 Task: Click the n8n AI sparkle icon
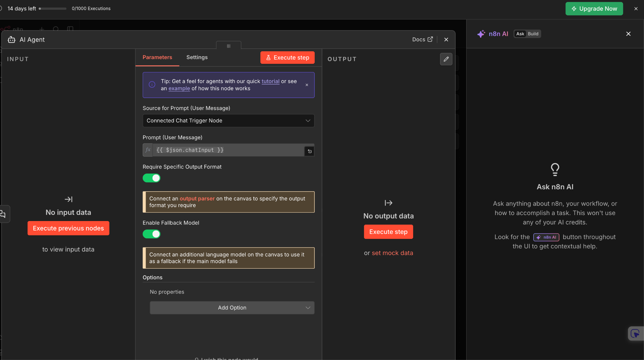point(481,34)
